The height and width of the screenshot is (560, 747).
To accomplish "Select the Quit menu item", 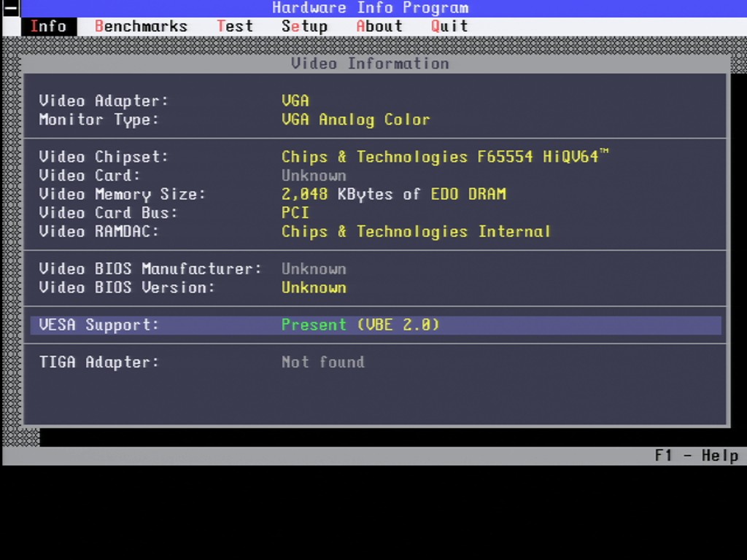I will click(x=449, y=27).
